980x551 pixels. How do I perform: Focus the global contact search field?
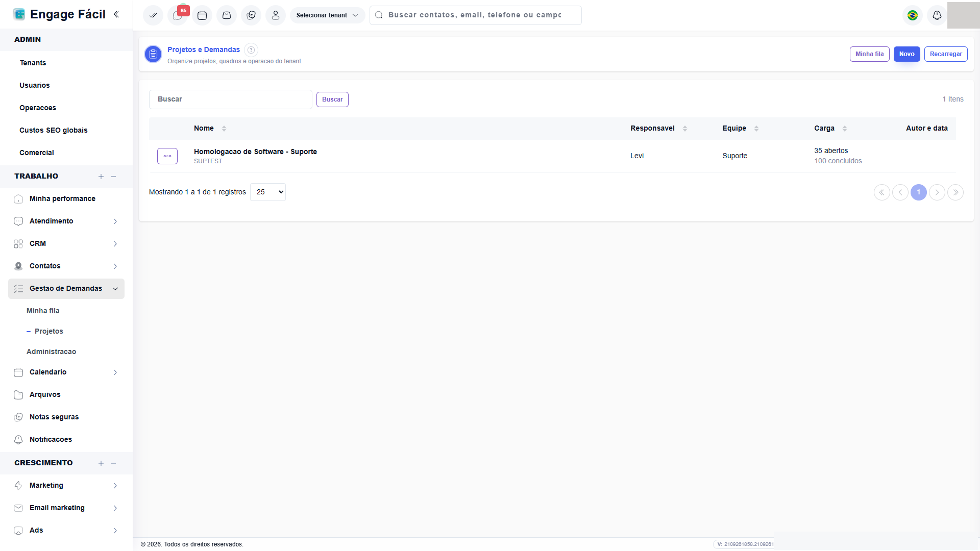coord(476,15)
